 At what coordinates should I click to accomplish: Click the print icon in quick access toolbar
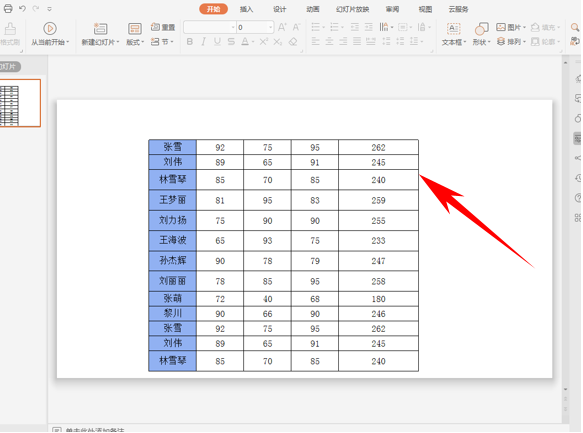pos(8,8)
